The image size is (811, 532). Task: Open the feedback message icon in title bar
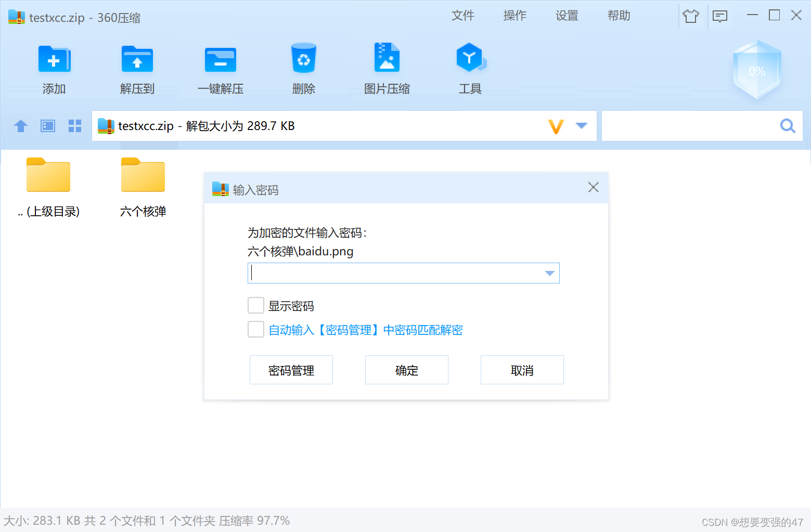[x=720, y=16]
